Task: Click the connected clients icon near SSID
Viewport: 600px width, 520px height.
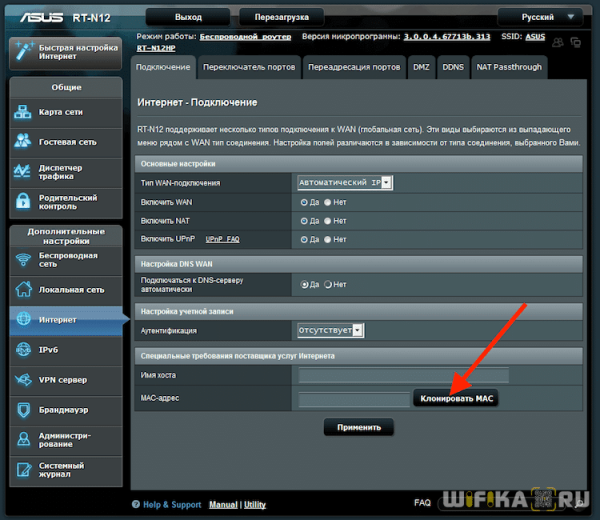Action: 558,42
